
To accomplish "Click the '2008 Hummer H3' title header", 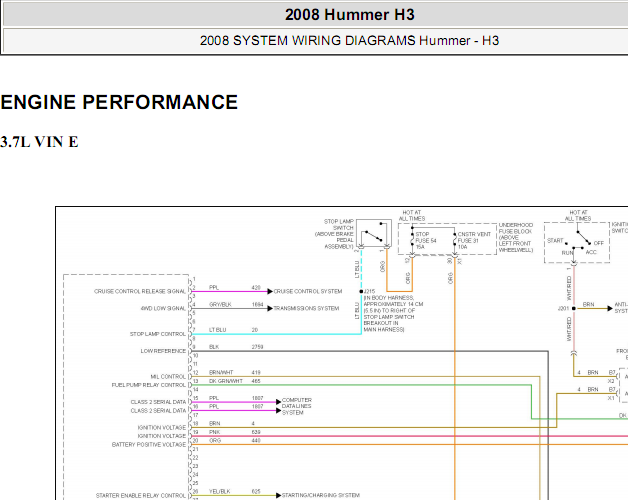I will coord(350,15).
